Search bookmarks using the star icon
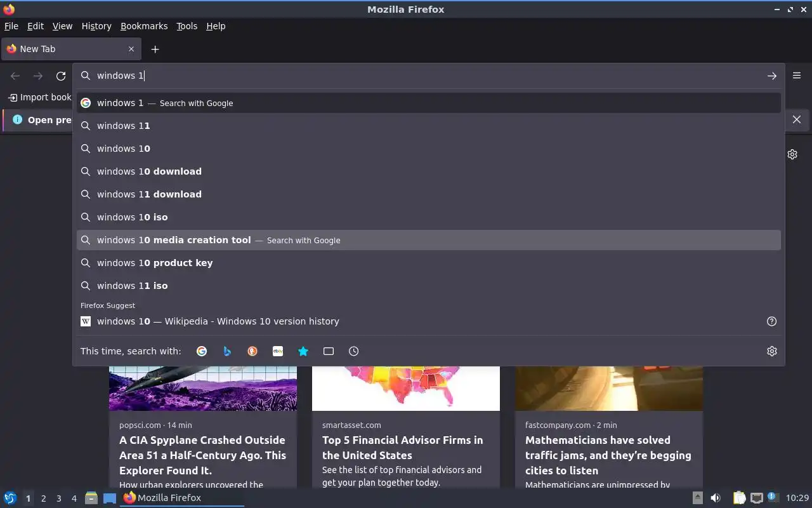 point(303,351)
